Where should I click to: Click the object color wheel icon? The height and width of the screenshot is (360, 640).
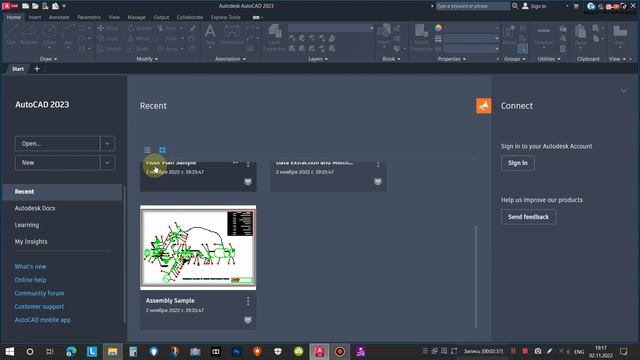coord(438,28)
